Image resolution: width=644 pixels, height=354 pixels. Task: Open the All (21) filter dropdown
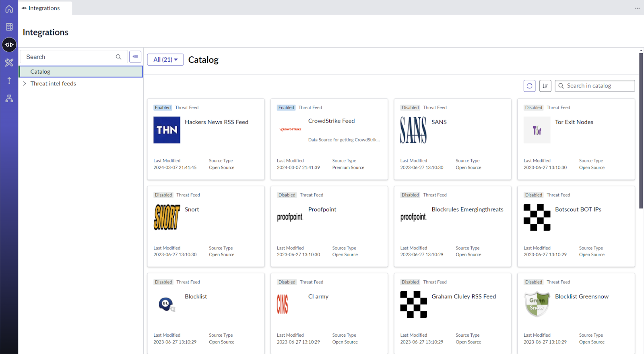pyautogui.click(x=165, y=60)
